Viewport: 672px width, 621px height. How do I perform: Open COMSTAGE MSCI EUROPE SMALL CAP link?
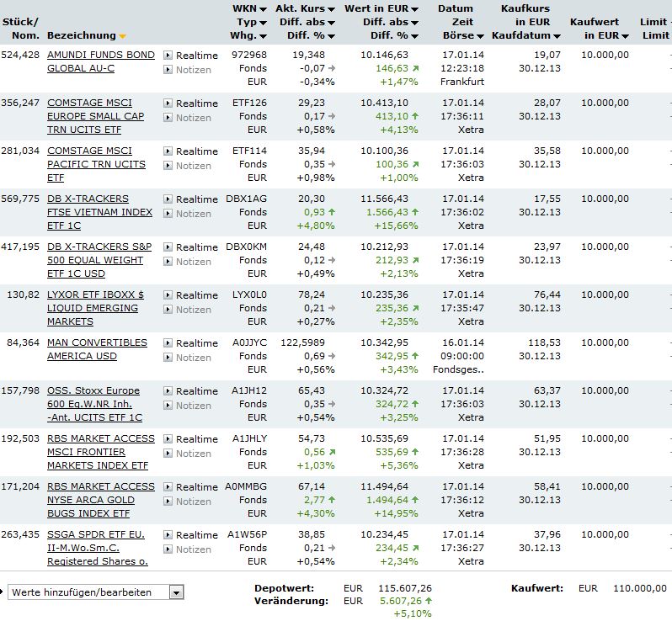click(x=95, y=116)
